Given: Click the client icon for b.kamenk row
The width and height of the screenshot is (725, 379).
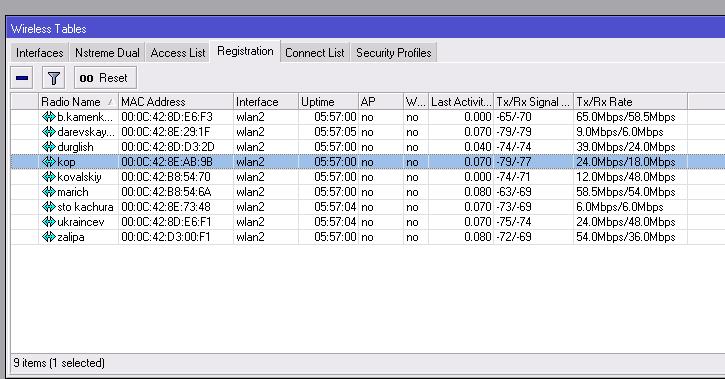Looking at the screenshot, I should [x=49, y=116].
